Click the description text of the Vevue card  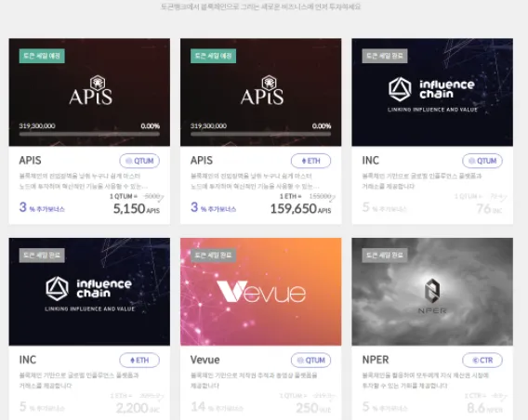click(x=254, y=380)
